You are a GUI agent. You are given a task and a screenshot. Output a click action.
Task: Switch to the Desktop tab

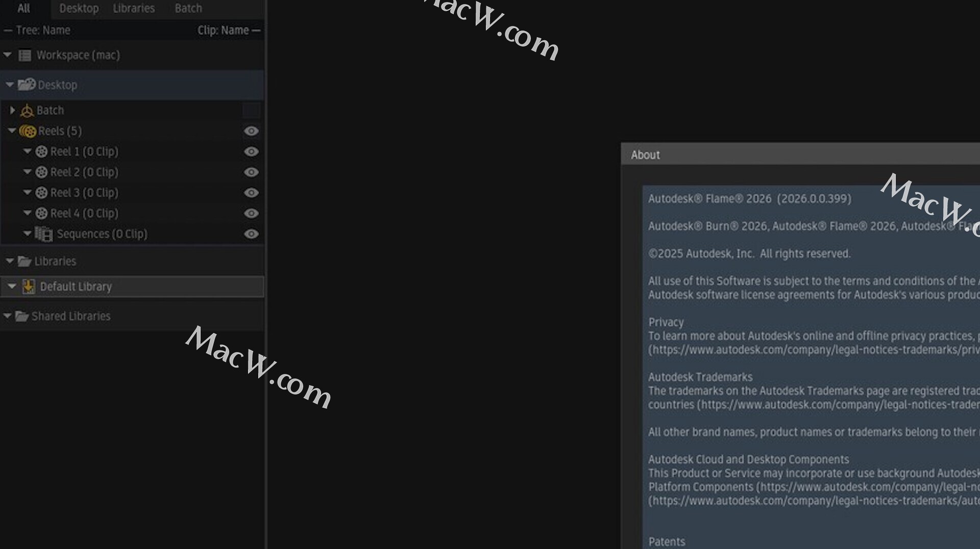(79, 9)
